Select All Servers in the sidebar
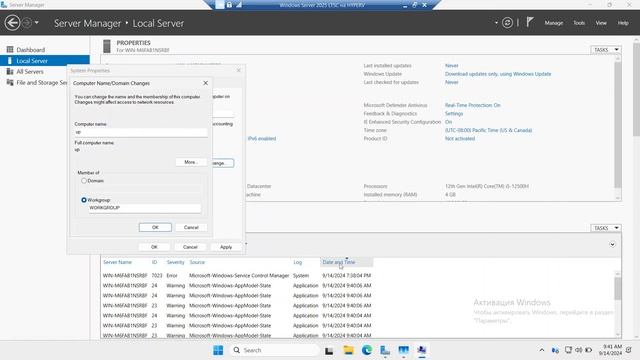The image size is (640, 360). (x=30, y=71)
